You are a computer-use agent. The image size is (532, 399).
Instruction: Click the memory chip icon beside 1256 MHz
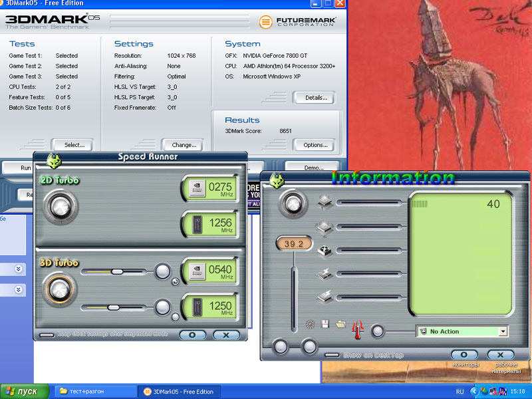[197, 225]
